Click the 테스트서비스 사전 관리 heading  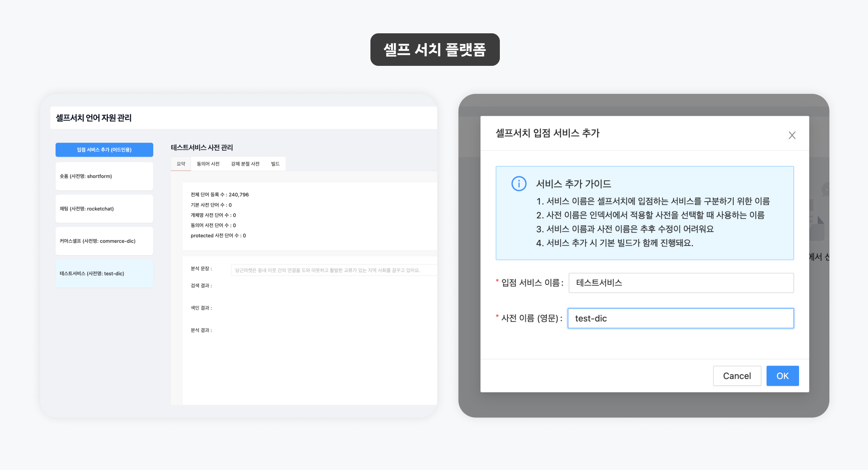pos(202,148)
